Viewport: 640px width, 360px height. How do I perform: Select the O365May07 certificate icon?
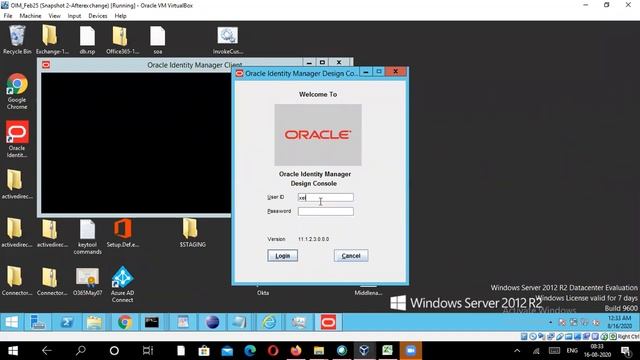coord(87,281)
